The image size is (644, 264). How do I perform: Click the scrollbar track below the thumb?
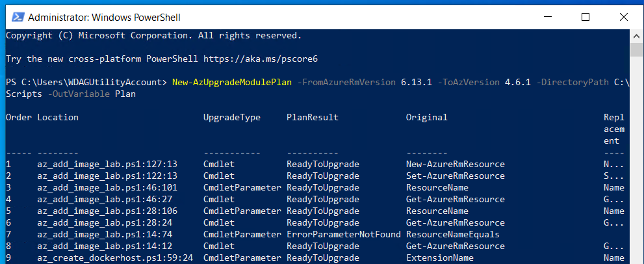tap(636, 163)
